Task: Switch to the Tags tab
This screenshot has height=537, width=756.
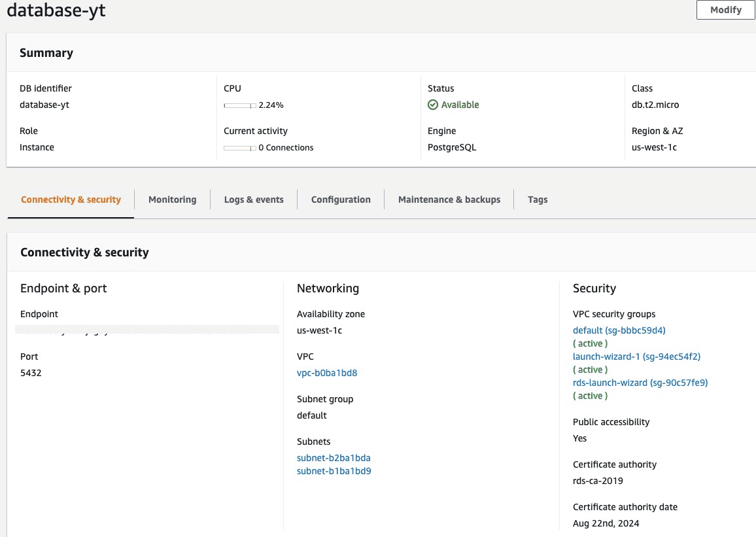Action: pyautogui.click(x=538, y=199)
